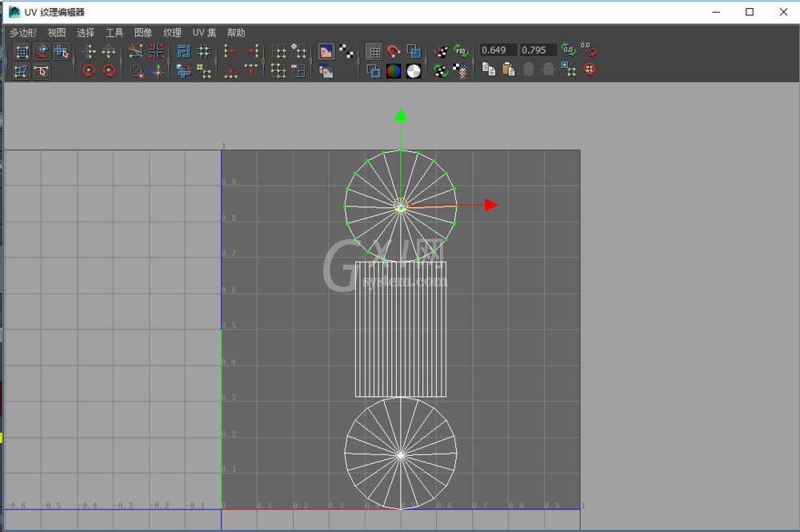Image resolution: width=800 pixels, height=532 pixels.
Task: Toggle alpha channel display
Action: point(414,71)
